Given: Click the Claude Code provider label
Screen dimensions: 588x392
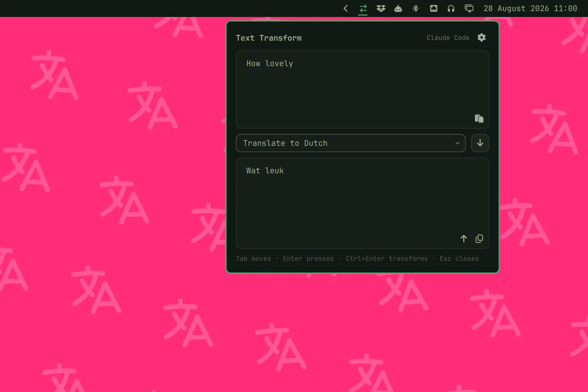Looking at the screenshot, I should pos(448,38).
